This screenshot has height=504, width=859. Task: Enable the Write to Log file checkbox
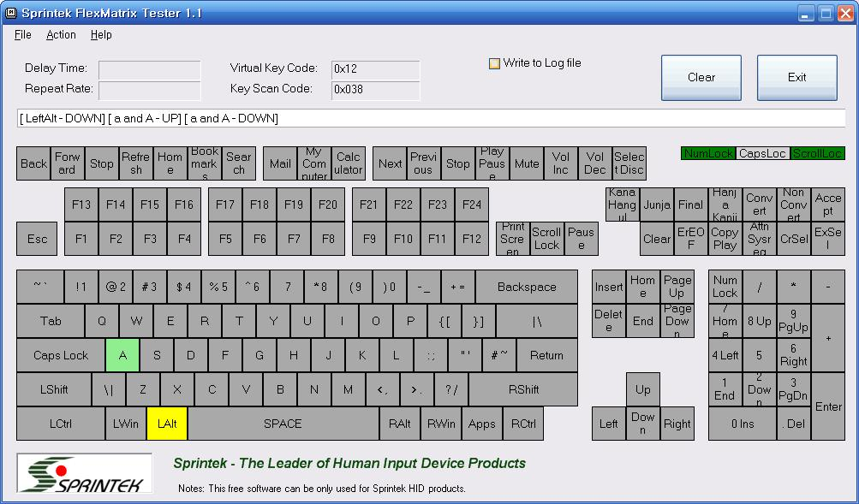click(494, 63)
